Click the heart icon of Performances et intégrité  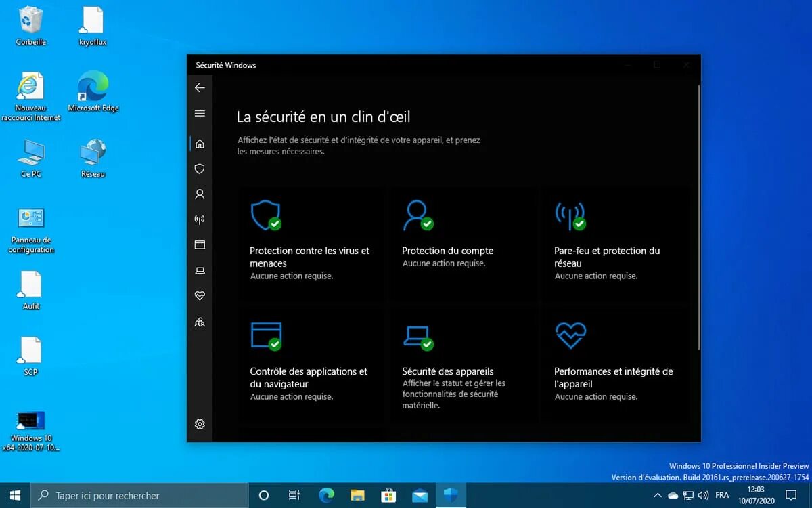click(570, 335)
